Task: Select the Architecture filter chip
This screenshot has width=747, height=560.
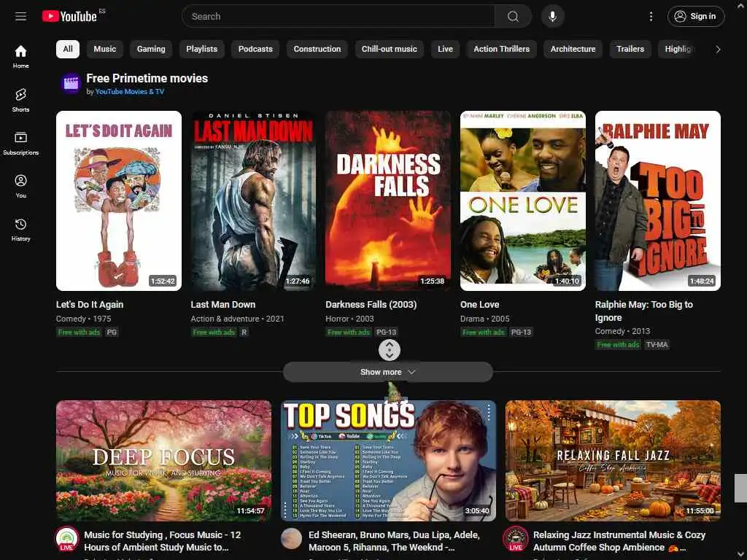Action: pyautogui.click(x=573, y=49)
